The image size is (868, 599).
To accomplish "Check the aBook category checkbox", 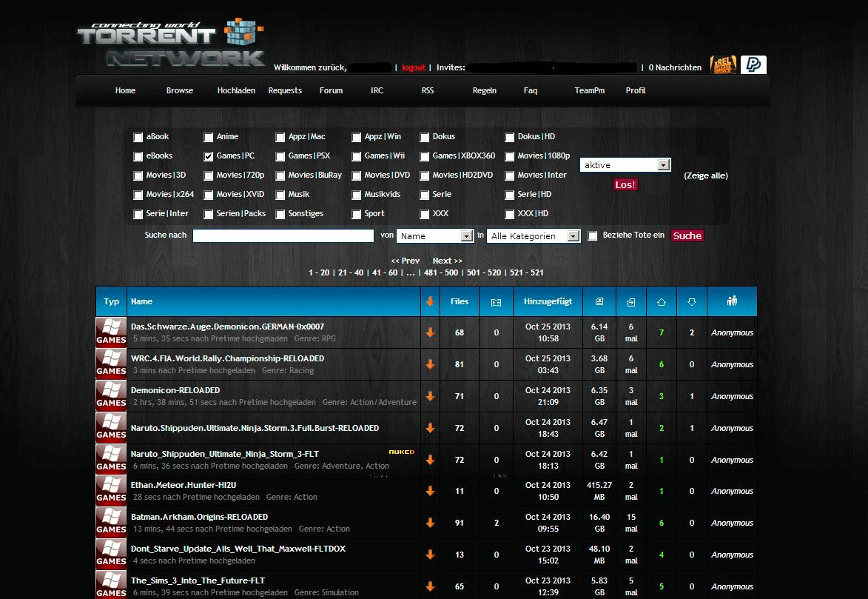I will [138, 137].
